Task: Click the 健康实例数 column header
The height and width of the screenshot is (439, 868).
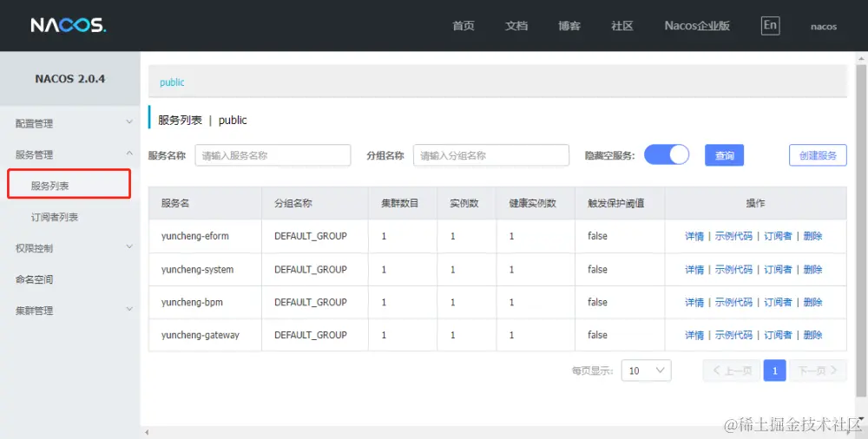Action: pyautogui.click(x=536, y=203)
